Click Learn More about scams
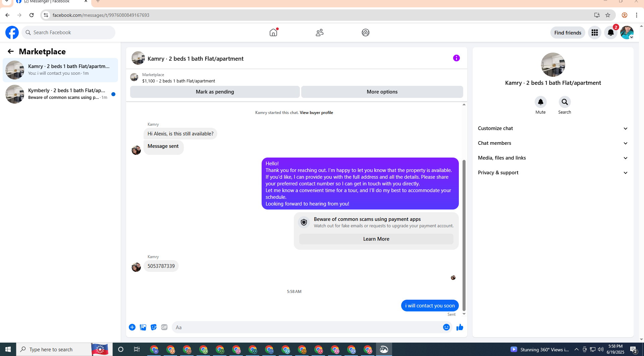This screenshot has height=356, width=644. click(376, 239)
